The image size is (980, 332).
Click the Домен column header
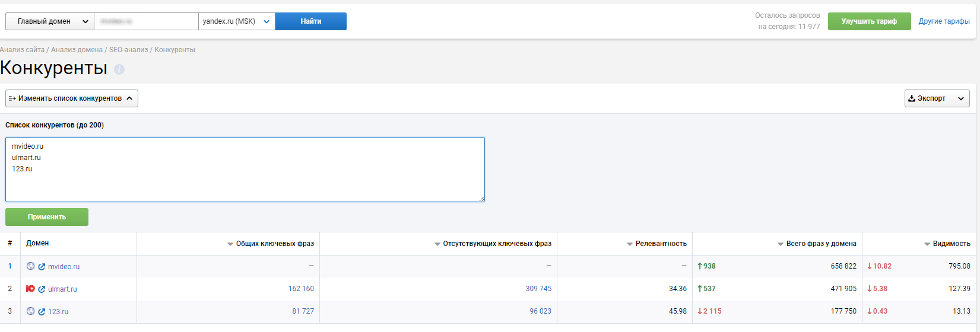click(x=37, y=243)
